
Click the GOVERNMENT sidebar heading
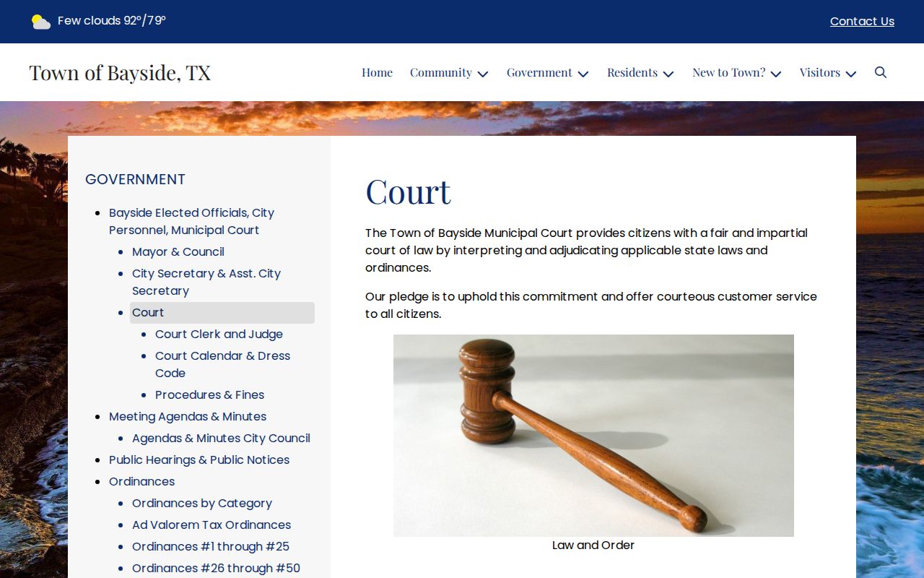(135, 179)
